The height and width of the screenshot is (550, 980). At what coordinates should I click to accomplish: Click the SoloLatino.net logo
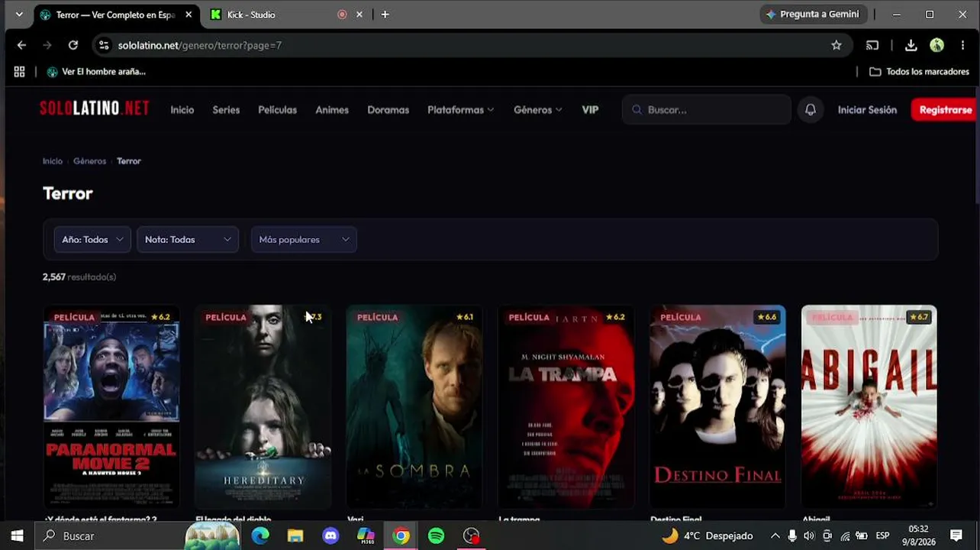point(95,108)
